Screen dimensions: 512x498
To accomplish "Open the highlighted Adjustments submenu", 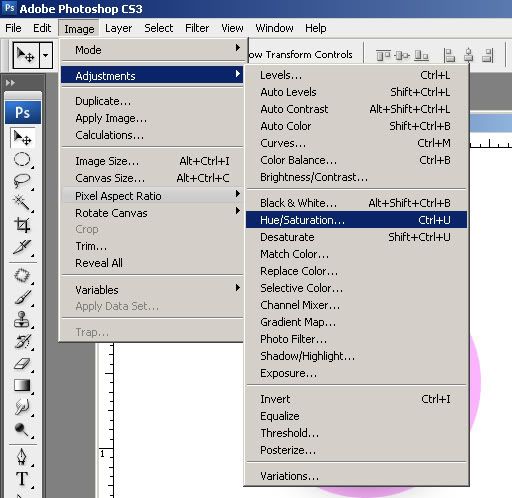I will (x=152, y=75).
